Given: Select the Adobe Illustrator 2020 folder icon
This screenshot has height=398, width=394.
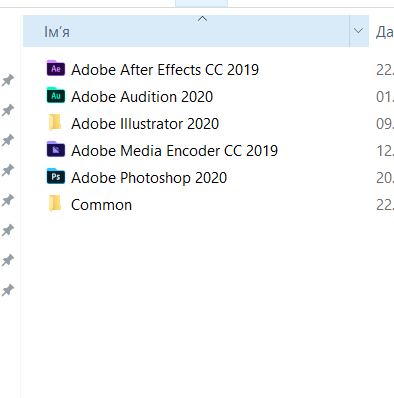Looking at the screenshot, I should (x=55, y=122).
